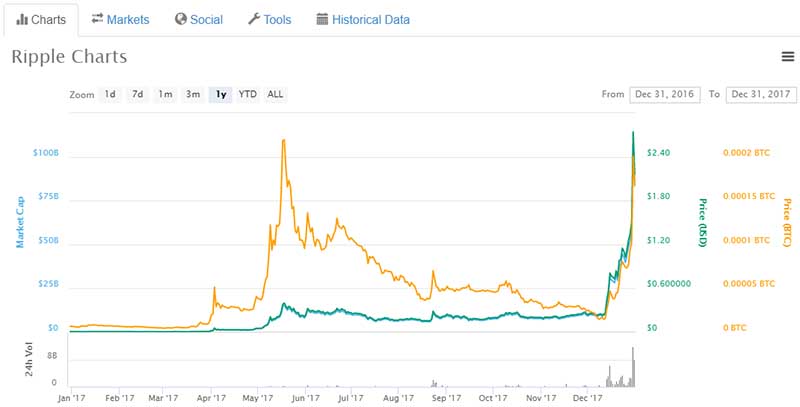Open the Tools tab
This screenshot has width=800, height=407.
coord(269,19)
